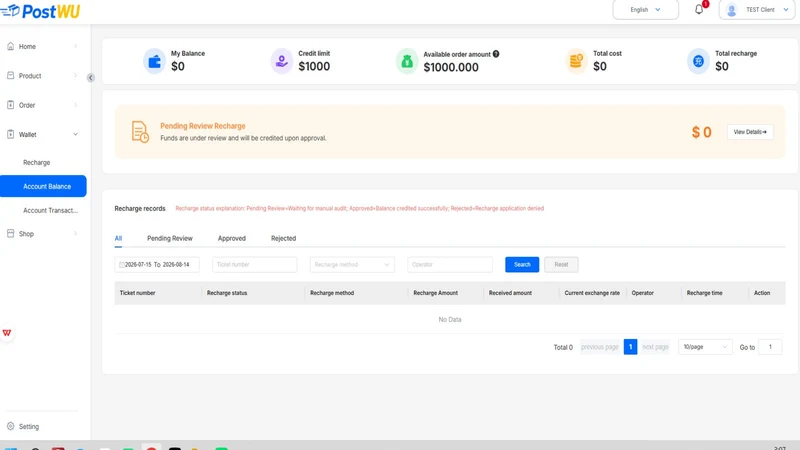
Task: Expand the Shop menu chevron
Action: pos(76,234)
